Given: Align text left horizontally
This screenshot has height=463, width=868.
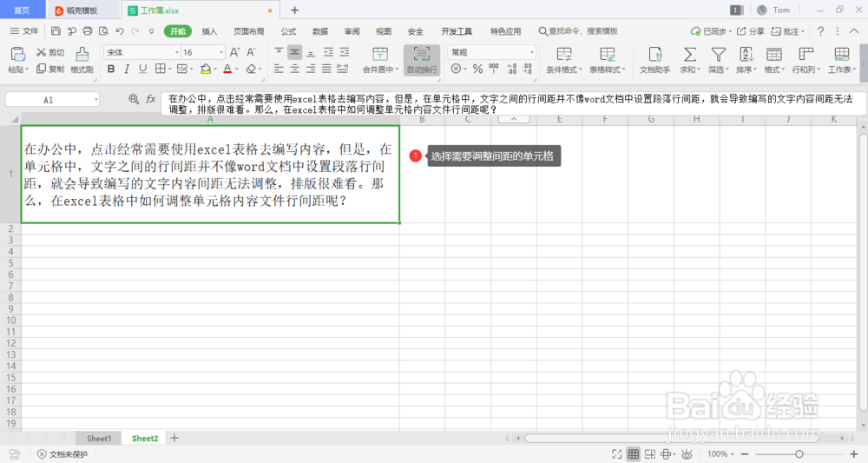Looking at the screenshot, I should point(279,69).
